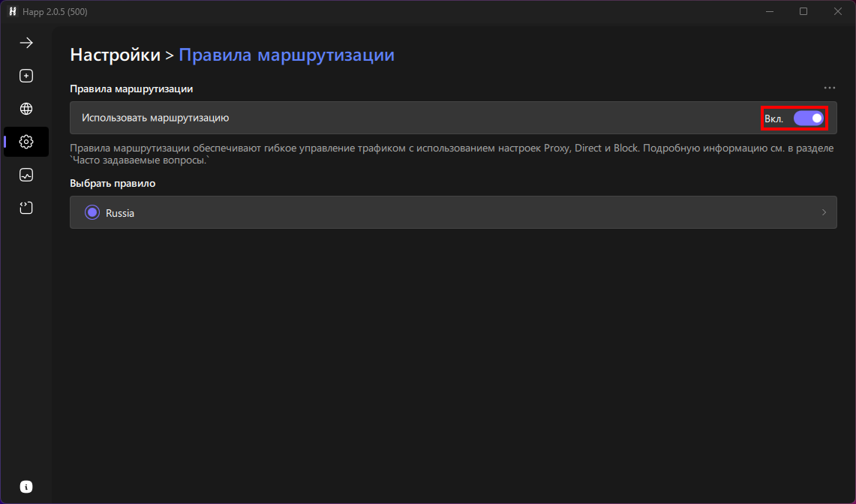Select the globe servers icon in the sidebar
Screen dimensions: 856x504
tap(26, 109)
